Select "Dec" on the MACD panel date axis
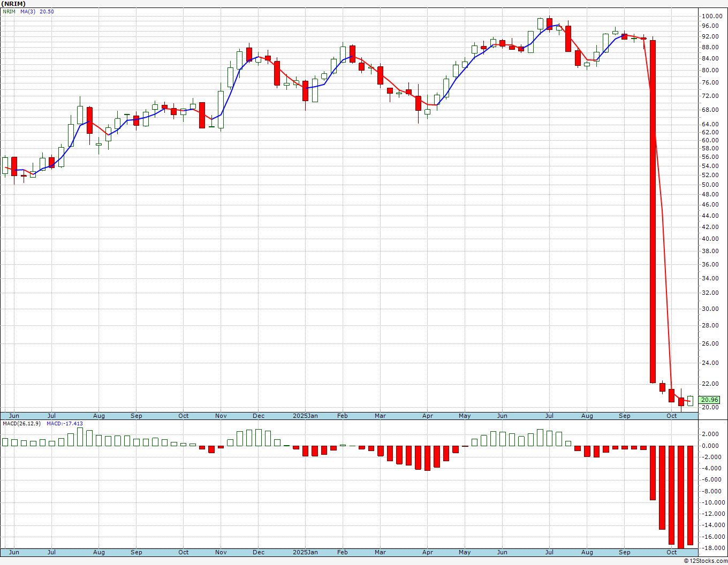This screenshot has width=728, height=565. coord(259,552)
